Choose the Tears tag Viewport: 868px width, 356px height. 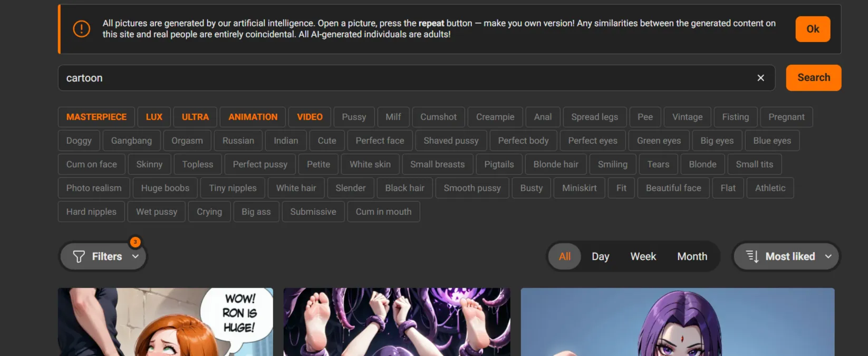[x=658, y=164]
